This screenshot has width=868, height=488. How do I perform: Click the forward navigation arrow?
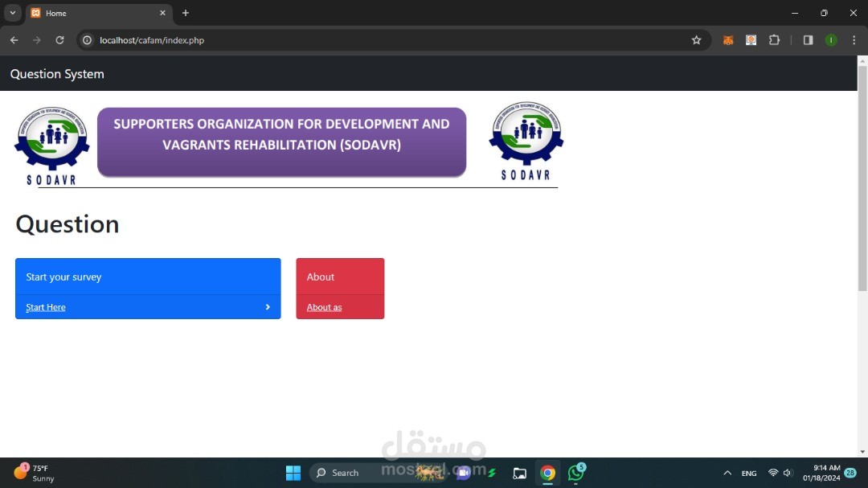click(36, 40)
